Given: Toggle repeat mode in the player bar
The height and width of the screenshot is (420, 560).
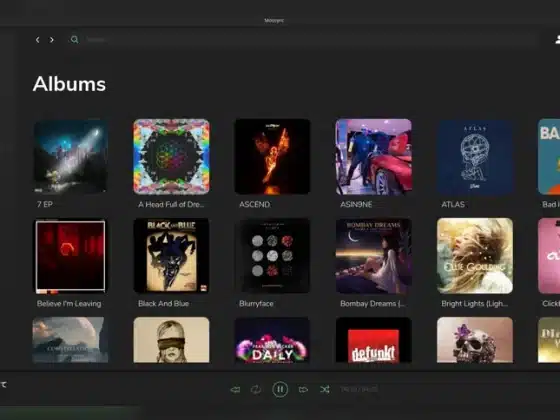Looking at the screenshot, I should pos(256,389).
